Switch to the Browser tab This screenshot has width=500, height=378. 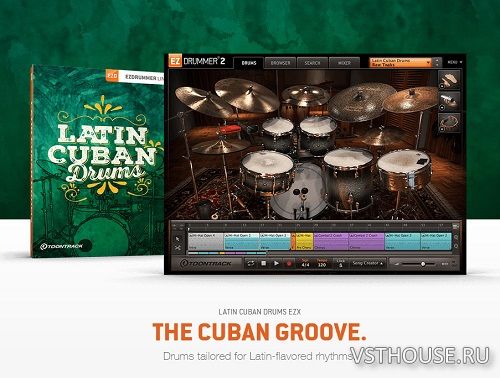(280, 63)
